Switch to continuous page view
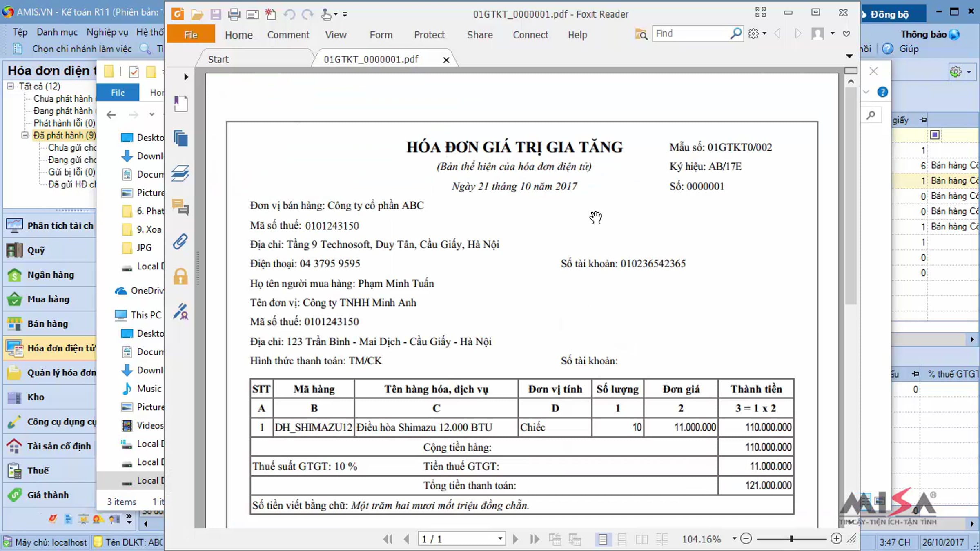Screen dimensions: 980x551 [622, 539]
